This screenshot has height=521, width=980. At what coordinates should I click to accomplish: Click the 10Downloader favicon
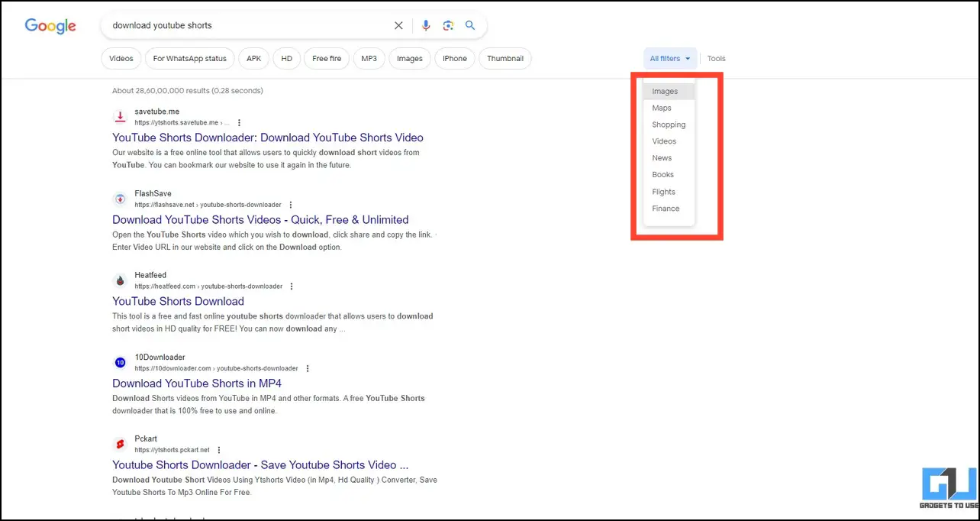(120, 362)
